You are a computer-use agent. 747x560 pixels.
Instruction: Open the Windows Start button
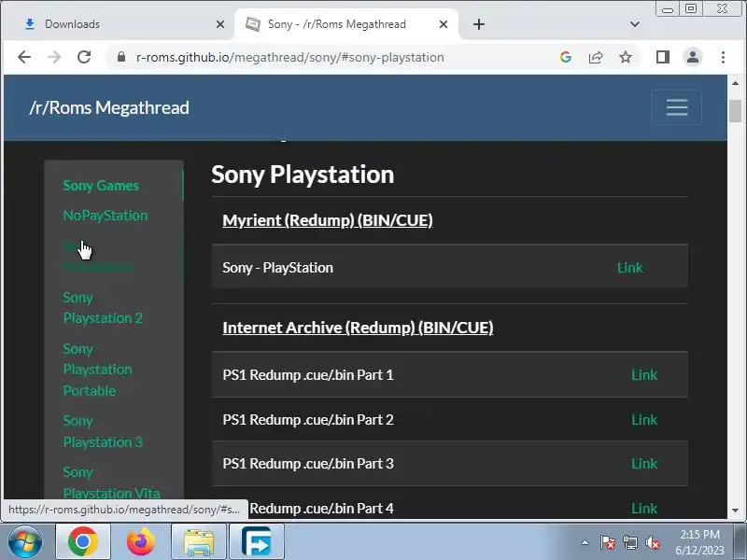click(25, 541)
